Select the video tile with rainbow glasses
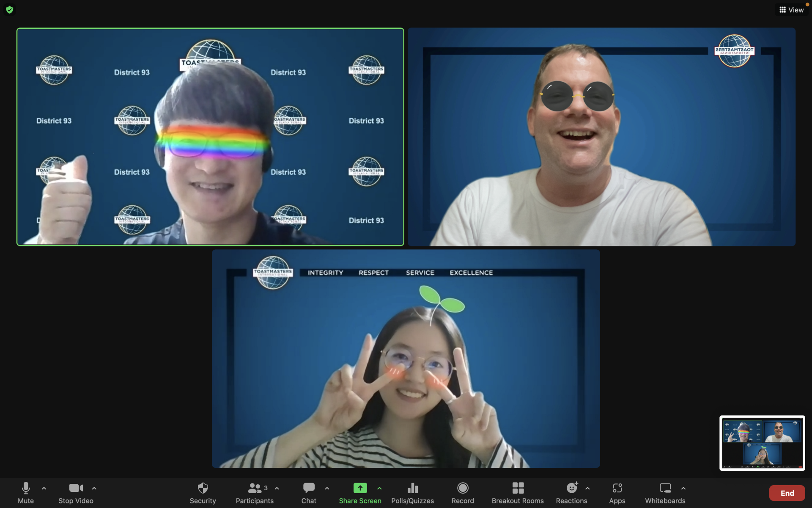812x508 pixels. coord(210,137)
